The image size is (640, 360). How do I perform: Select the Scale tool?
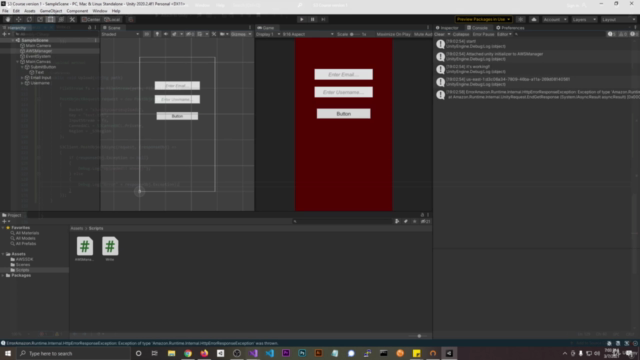[x=40, y=19]
